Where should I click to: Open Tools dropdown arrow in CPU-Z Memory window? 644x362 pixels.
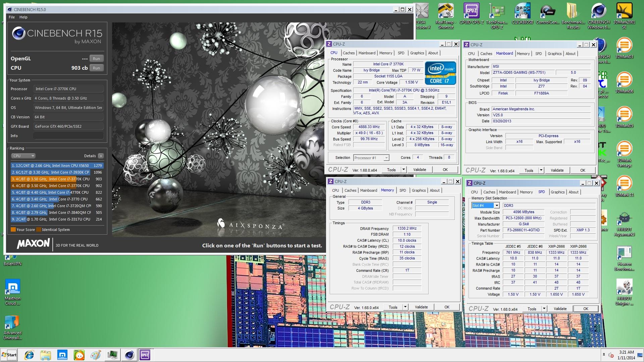[x=405, y=307]
